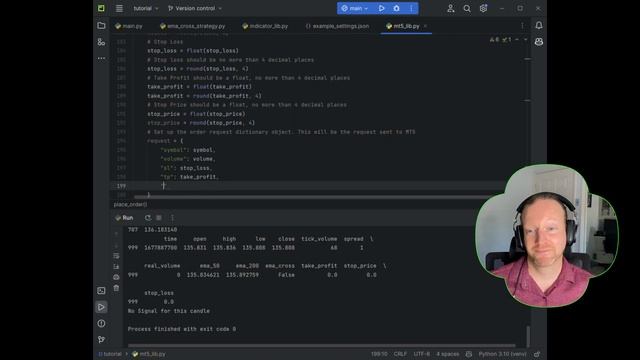The height and width of the screenshot is (360, 640).
Task: Go up the stack trace arrow
Action: point(116,234)
